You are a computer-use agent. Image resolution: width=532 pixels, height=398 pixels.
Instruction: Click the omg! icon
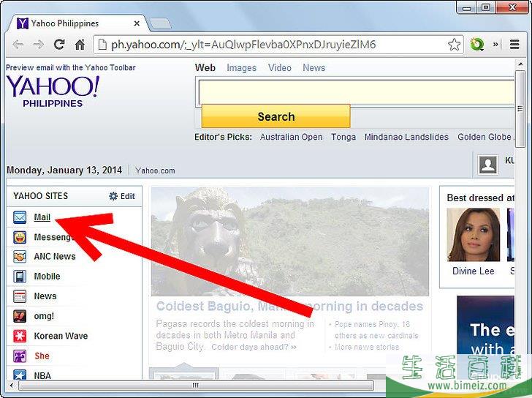20,316
